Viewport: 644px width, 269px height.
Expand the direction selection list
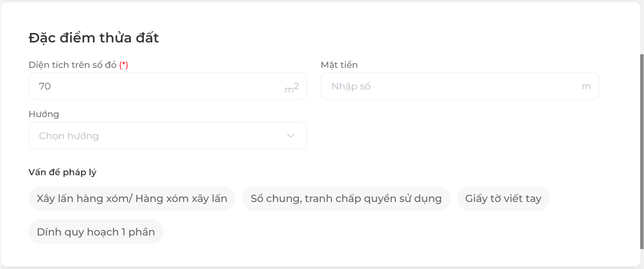(x=167, y=136)
